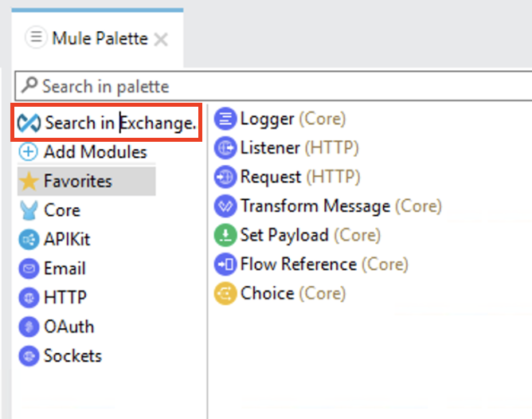Click the green Set Payload icon

point(225,235)
